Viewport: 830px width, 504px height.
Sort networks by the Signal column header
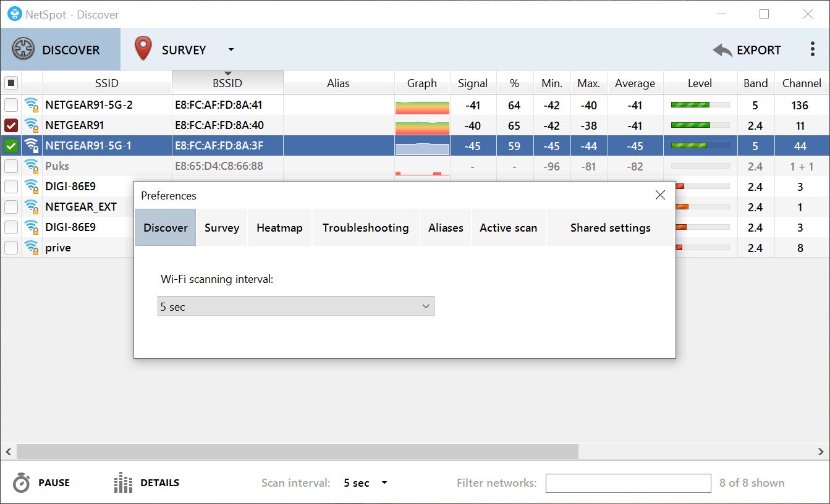473,83
